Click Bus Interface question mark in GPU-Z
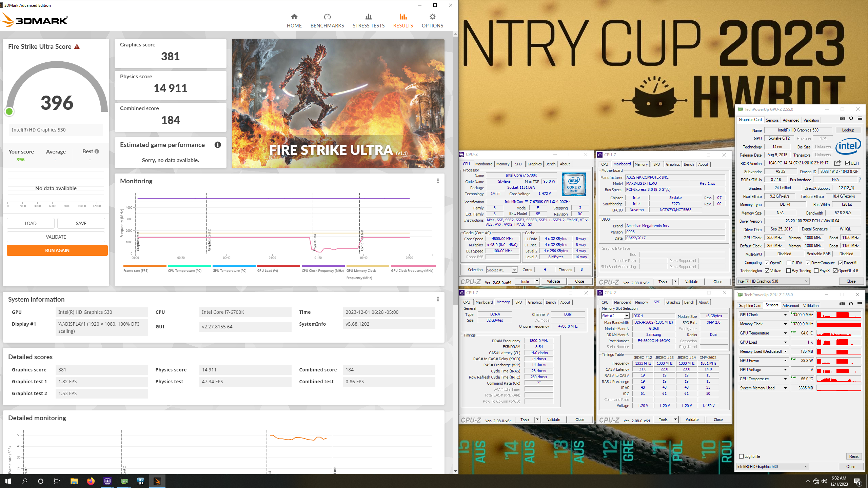 click(x=860, y=180)
